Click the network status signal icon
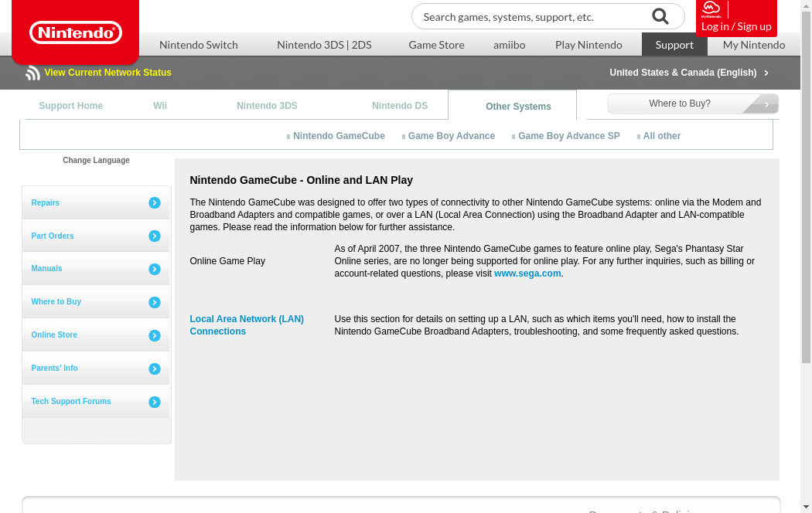The image size is (812, 513). [x=32, y=73]
